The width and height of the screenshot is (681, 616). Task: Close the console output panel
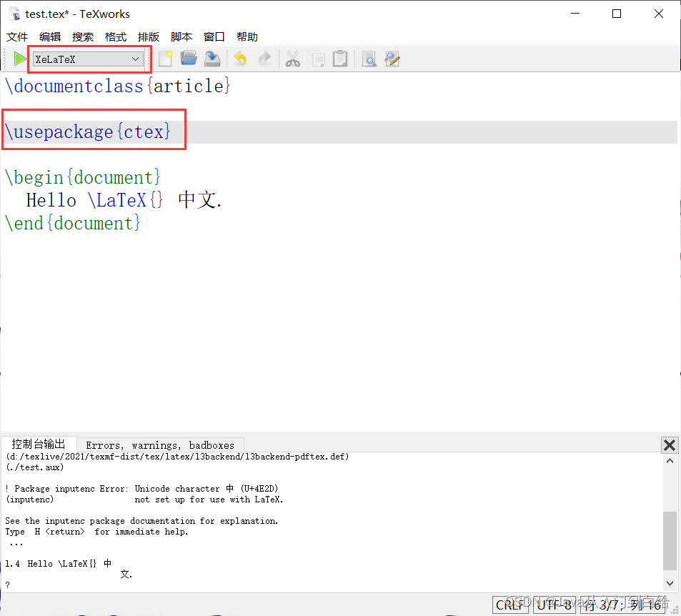(670, 444)
